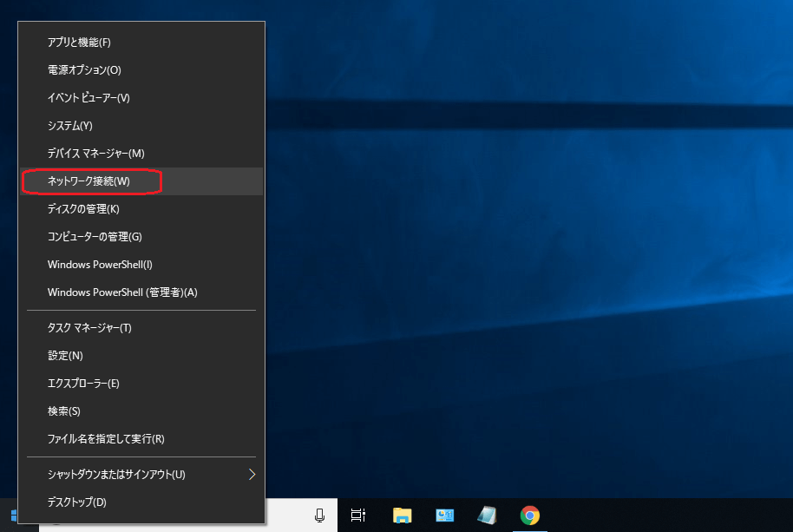
Task: Click the Task View taskbar icon
Action: (x=357, y=515)
